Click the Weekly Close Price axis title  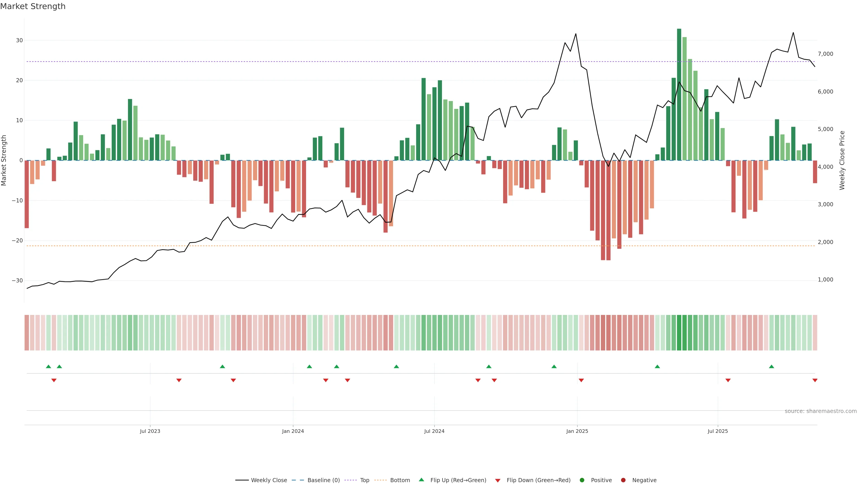[842, 160]
